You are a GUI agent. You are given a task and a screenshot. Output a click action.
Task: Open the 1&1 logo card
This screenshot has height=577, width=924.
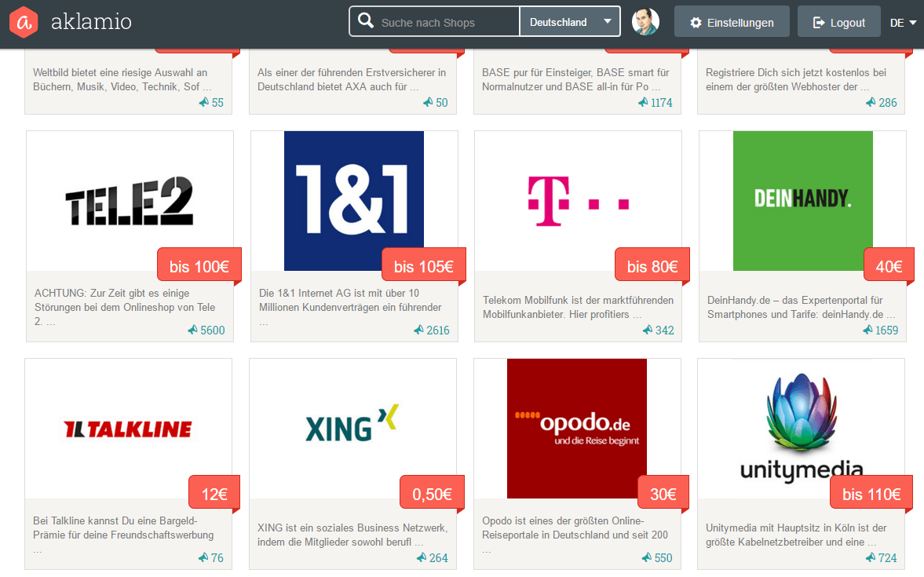(x=353, y=201)
